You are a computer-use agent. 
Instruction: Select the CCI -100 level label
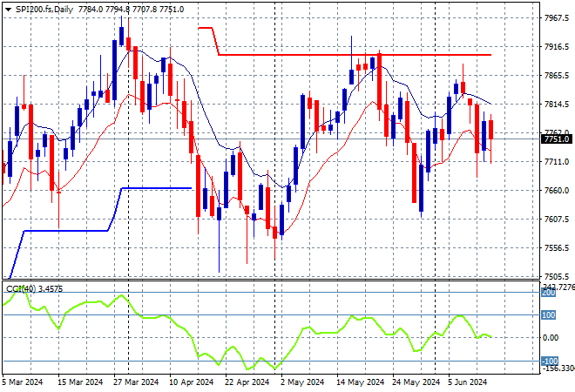(550, 362)
